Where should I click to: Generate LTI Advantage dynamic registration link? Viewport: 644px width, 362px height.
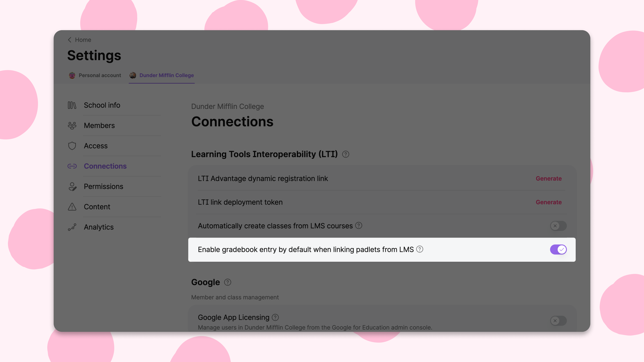[x=548, y=179]
